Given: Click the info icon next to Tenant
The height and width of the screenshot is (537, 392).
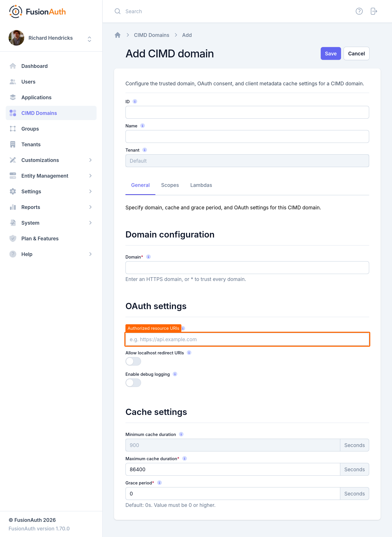Looking at the screenshot, I should coord(145,150).
